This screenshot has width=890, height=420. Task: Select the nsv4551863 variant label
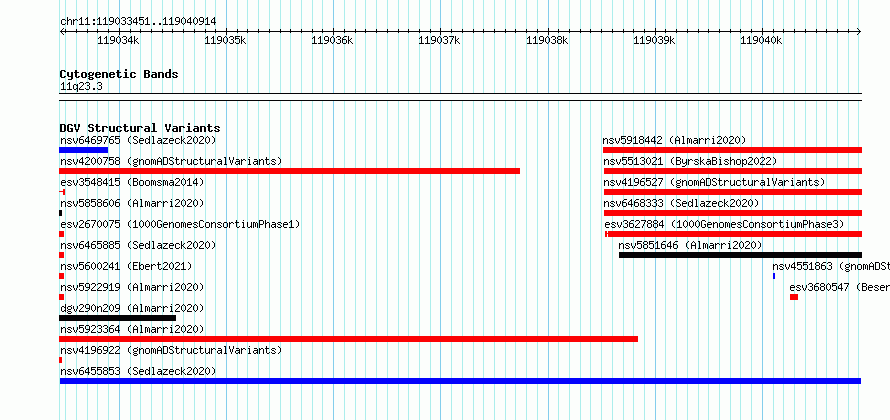(x=831, y=266)
